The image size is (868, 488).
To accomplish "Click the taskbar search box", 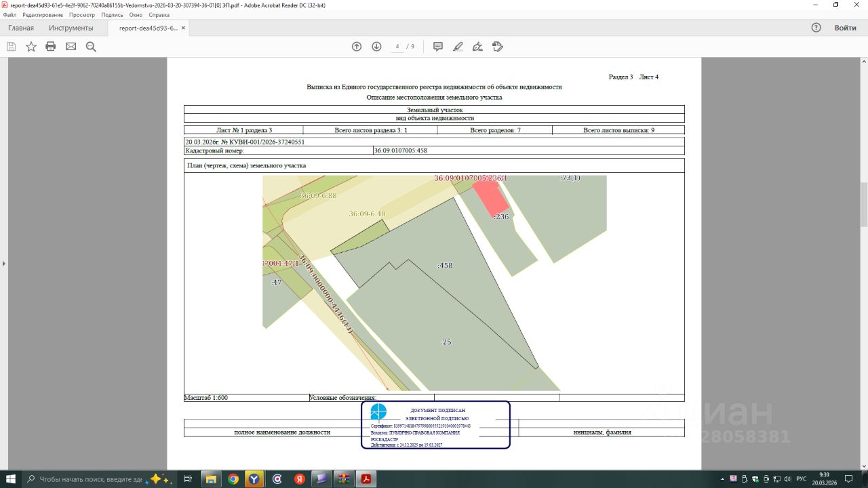I will (99, 479).
